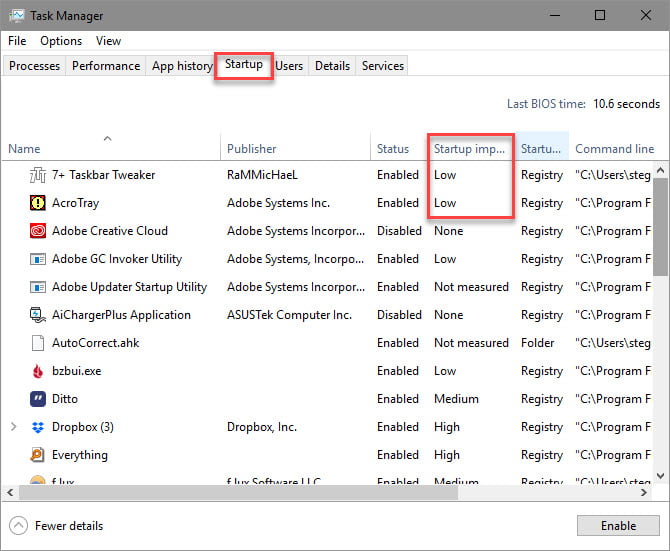Select the AcroTray row name
Viewport: 670px width, 551px height.
[x=76, y=203]
